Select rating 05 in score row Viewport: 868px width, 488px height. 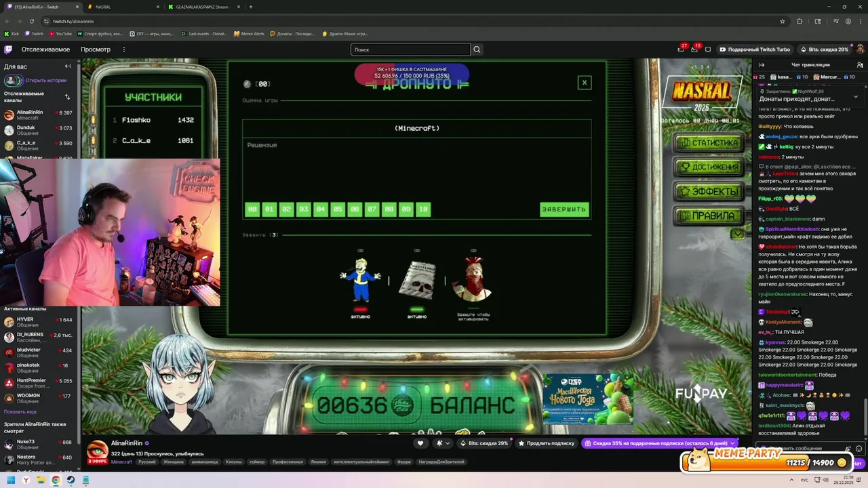(338, 209)
